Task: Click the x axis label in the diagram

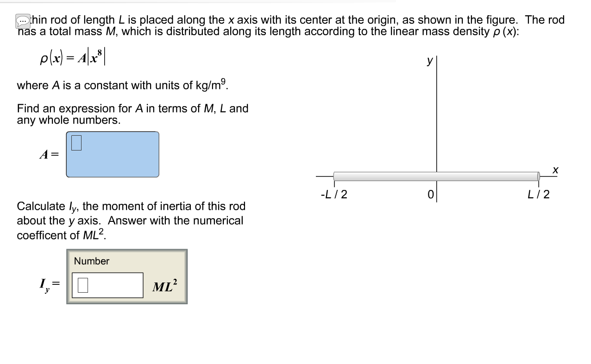Action: (x=556, y=170)
